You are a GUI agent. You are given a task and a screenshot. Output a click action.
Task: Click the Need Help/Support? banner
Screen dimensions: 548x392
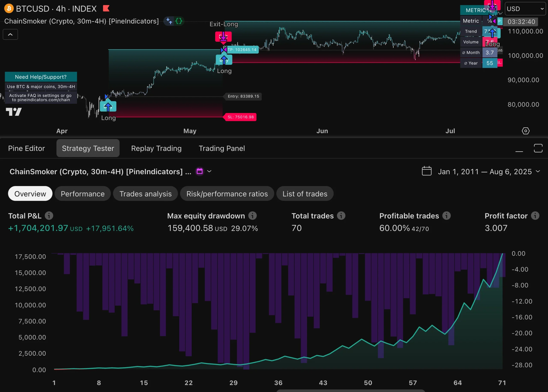coord(41,77)
